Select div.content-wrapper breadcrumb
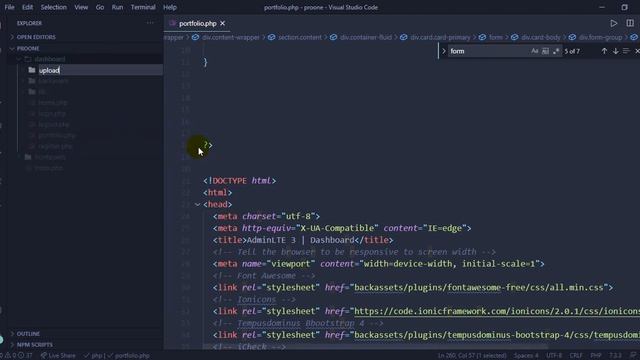 (x=231, y=38)
